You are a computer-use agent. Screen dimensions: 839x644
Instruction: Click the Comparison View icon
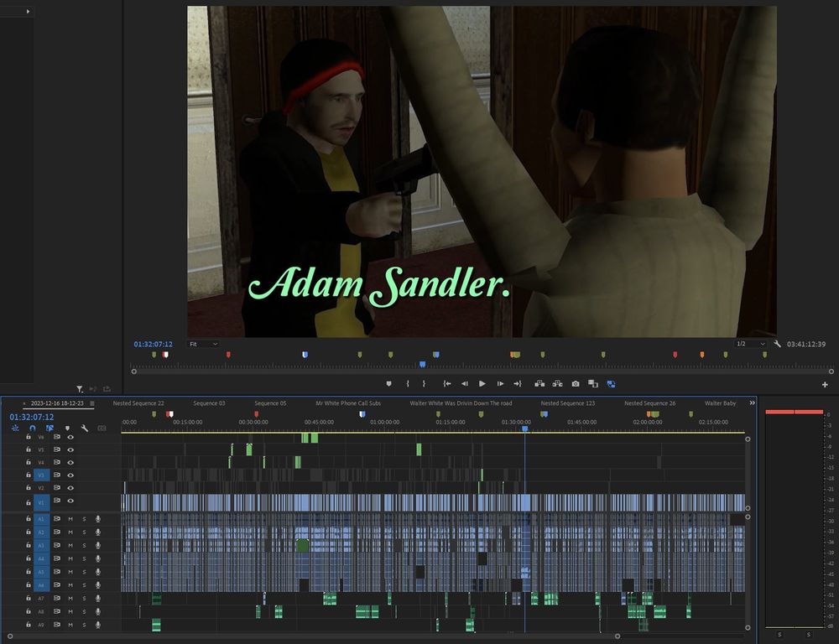point(593,383)
